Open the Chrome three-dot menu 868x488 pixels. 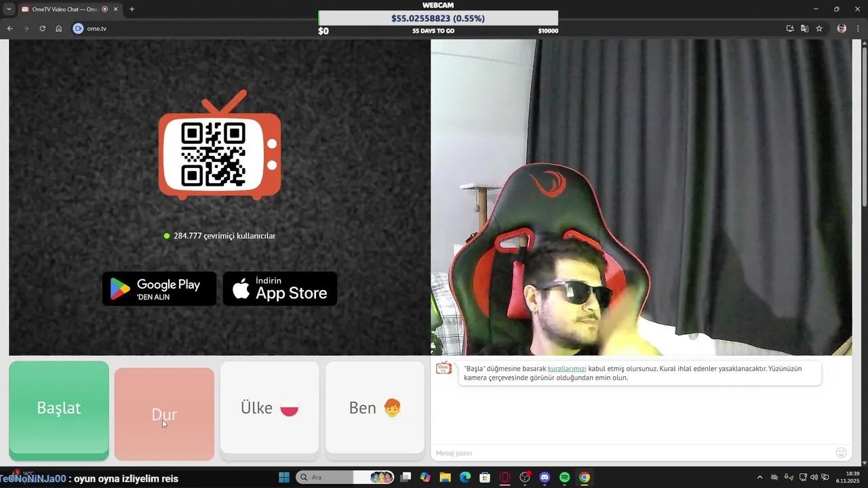[x=858, y=28]
